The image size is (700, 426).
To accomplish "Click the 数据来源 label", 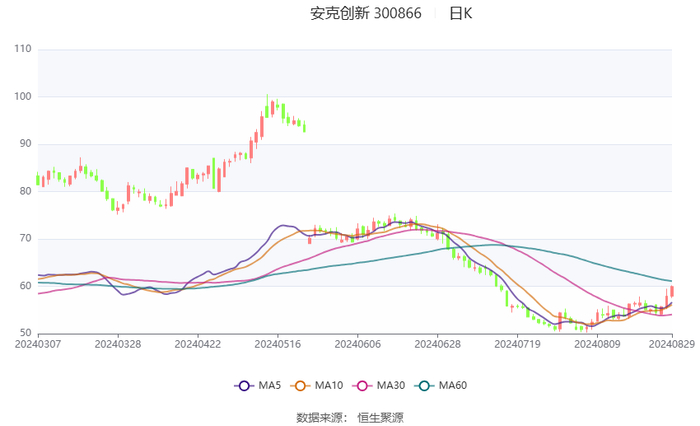I will [x=320, y=418].
